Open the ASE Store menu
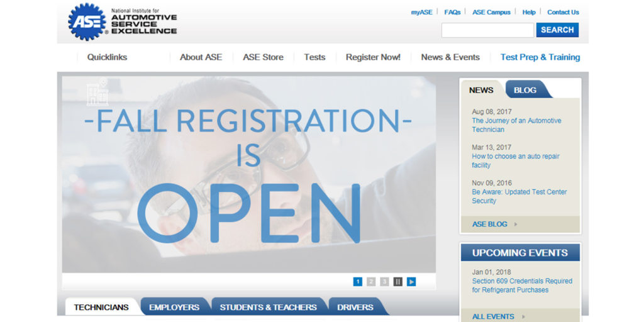Viewport: 644px width, 322px height. tap(263, 57)
